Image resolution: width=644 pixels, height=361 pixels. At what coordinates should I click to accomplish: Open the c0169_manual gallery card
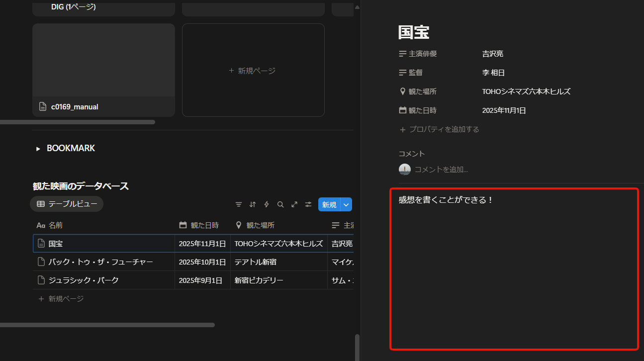click(x=103, y=70)
